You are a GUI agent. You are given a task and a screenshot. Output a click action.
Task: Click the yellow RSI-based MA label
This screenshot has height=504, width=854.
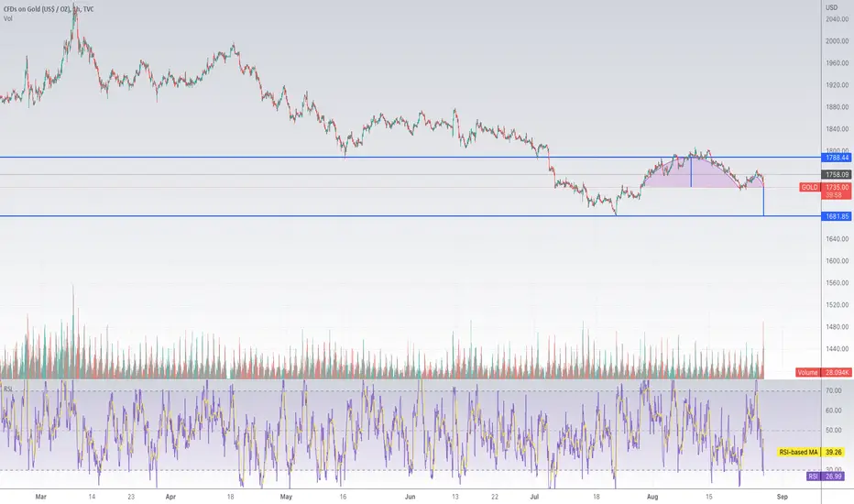coord(798,453)
